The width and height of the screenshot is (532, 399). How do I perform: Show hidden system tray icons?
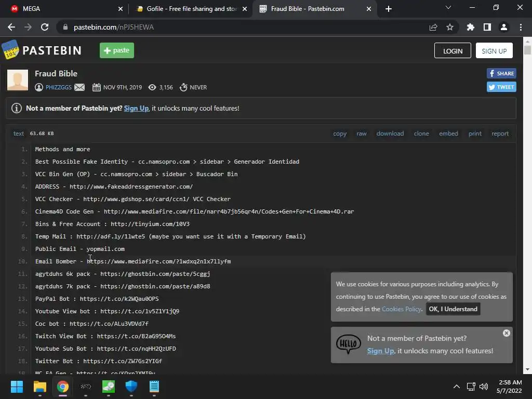point(457,387)
